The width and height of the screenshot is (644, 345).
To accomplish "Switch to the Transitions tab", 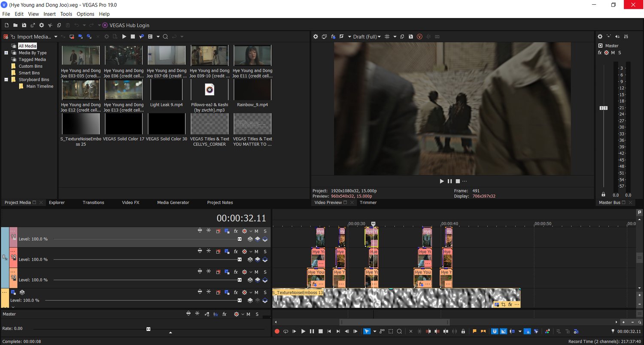I will pyautogui.click(x=94, y=203).
